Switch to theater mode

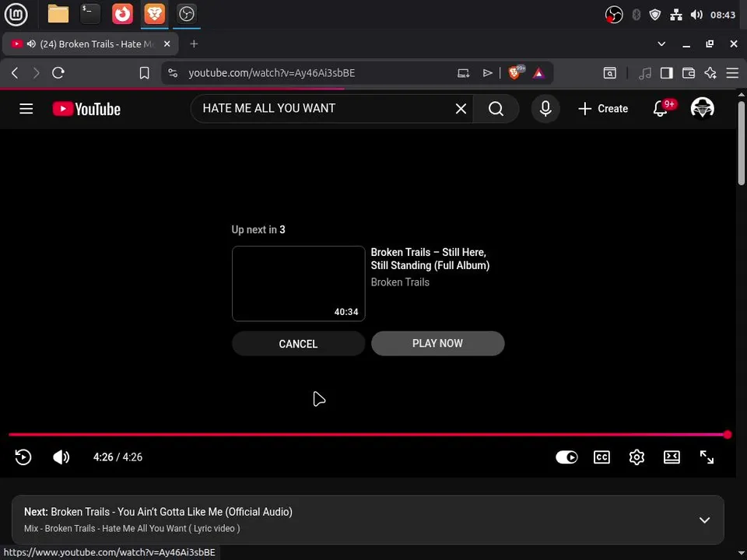tap(672, 457)
